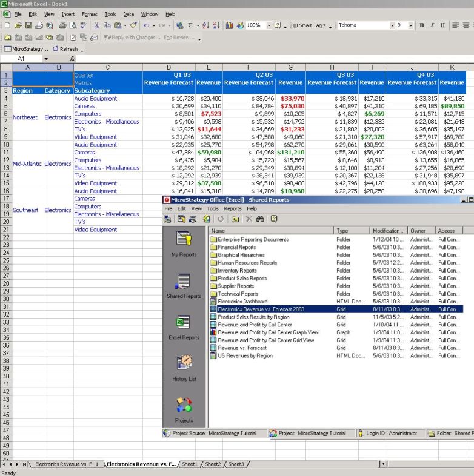Click the Name Box showing A1
Viewport: 474px width, 476px height.
pos(21,59)
